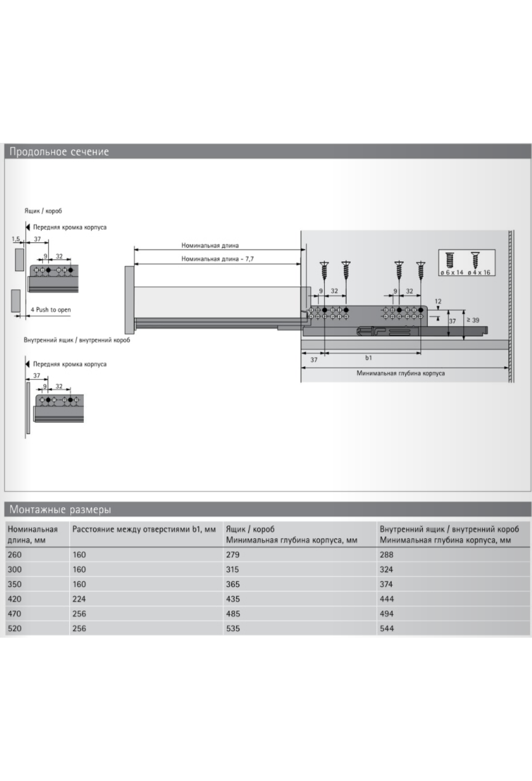532x781 pixels.
Task: Click the 'Номинальная длина - 7,7' dimension label
Action: click(x=217, y=259)
